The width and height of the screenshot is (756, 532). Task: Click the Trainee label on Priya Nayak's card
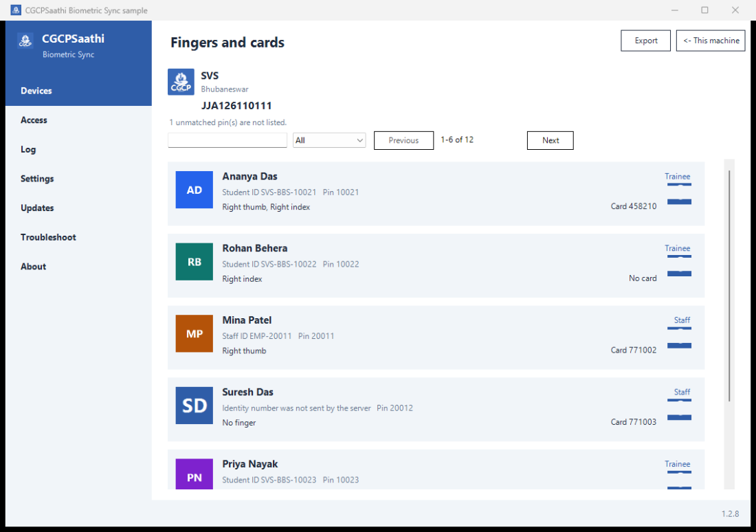pos(678,464)
